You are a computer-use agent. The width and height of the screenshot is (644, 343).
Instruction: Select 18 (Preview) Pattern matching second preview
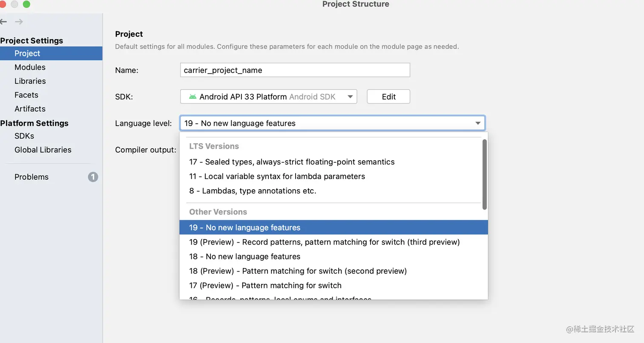298,271
